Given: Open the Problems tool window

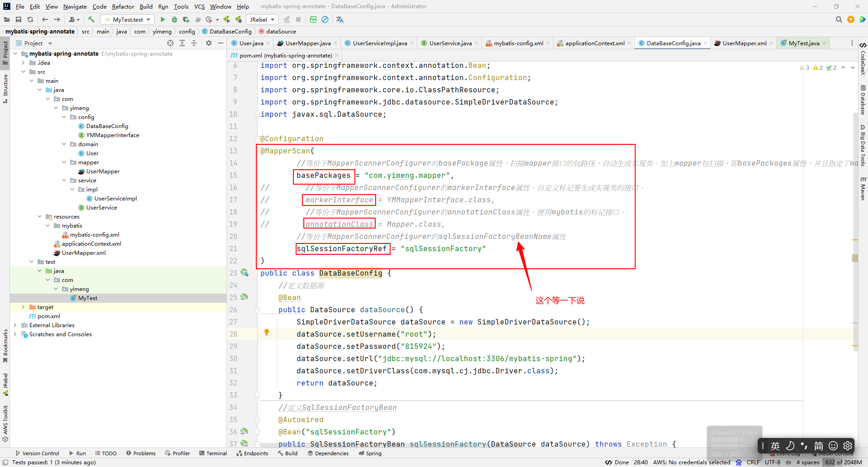Looking at the screenshot, I should click(x=141, y=453).
